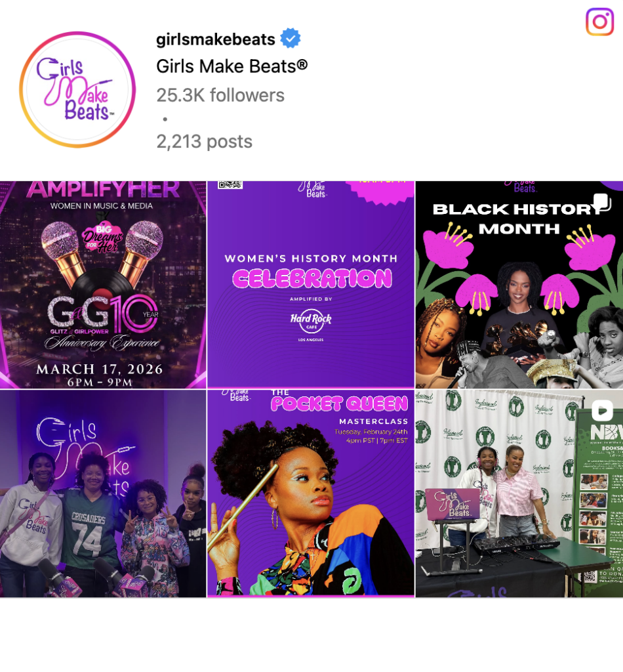Click the 2,213 posts count

(x=204, y=142)
